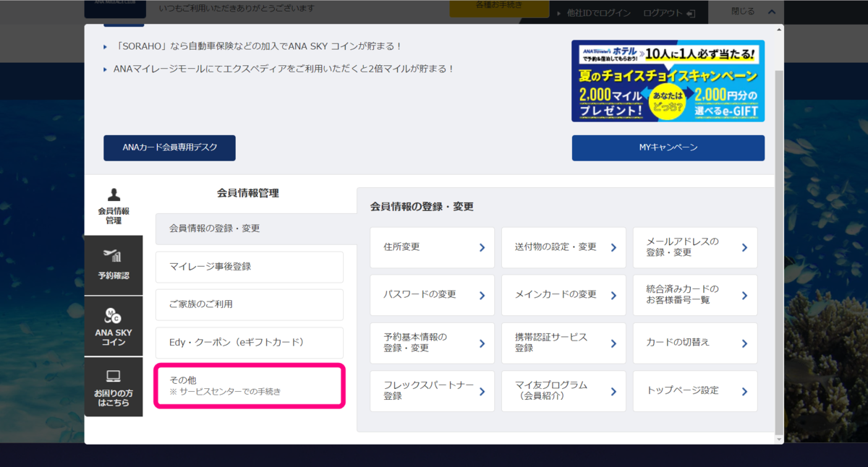Open フレックスパートナー登録 card
Screen dimensions: 868x467
click(x=433, y=391)
